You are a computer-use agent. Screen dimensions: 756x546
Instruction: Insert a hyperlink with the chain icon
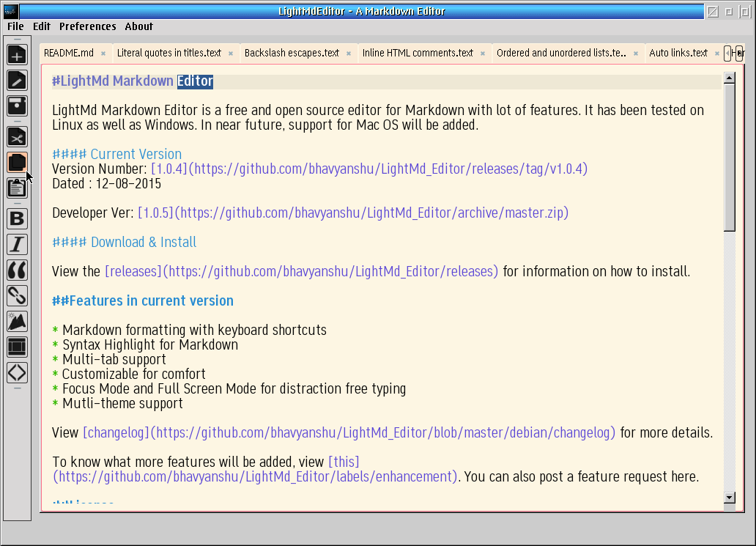tap(16, 295)
